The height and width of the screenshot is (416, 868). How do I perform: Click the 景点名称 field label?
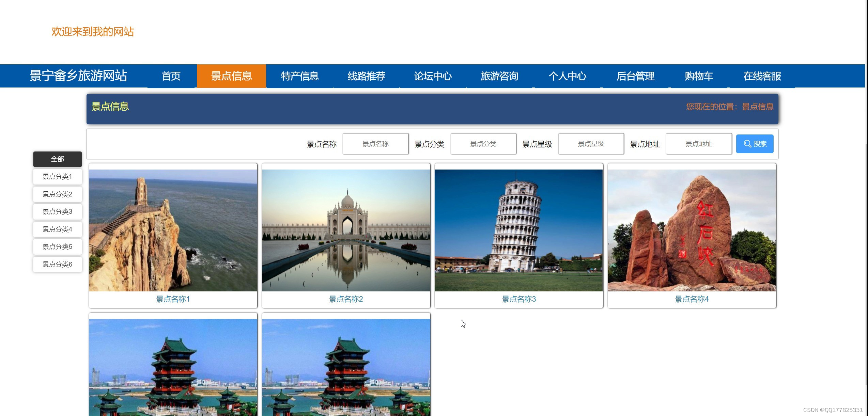322,144
